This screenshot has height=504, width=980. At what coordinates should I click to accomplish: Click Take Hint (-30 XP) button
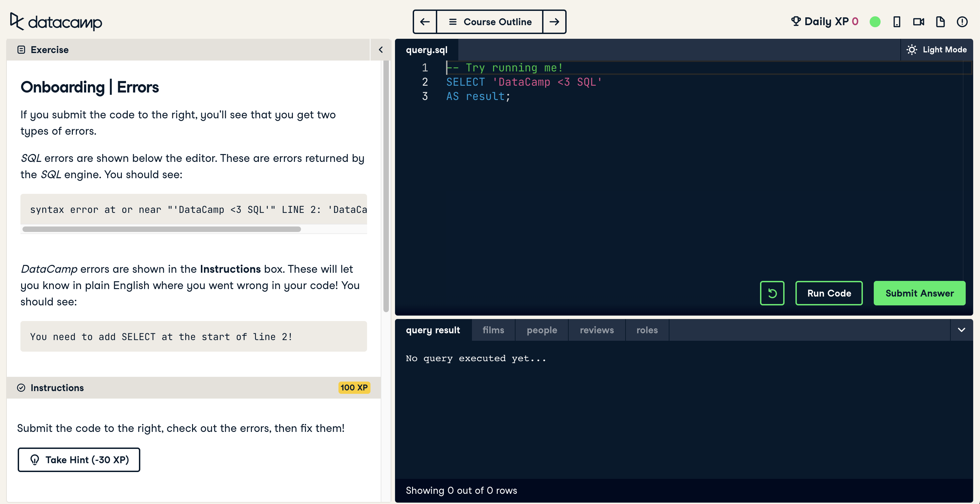(79, 459)
